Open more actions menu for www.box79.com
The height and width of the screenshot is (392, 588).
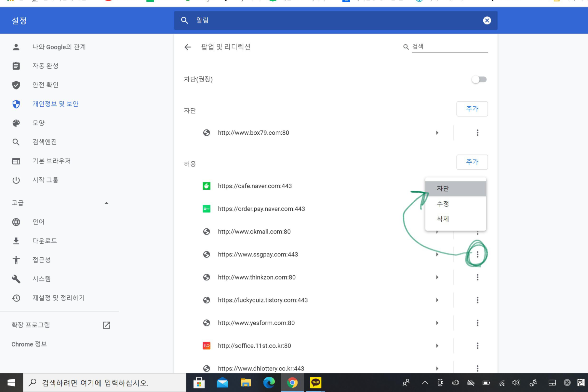tap(477, 133)
